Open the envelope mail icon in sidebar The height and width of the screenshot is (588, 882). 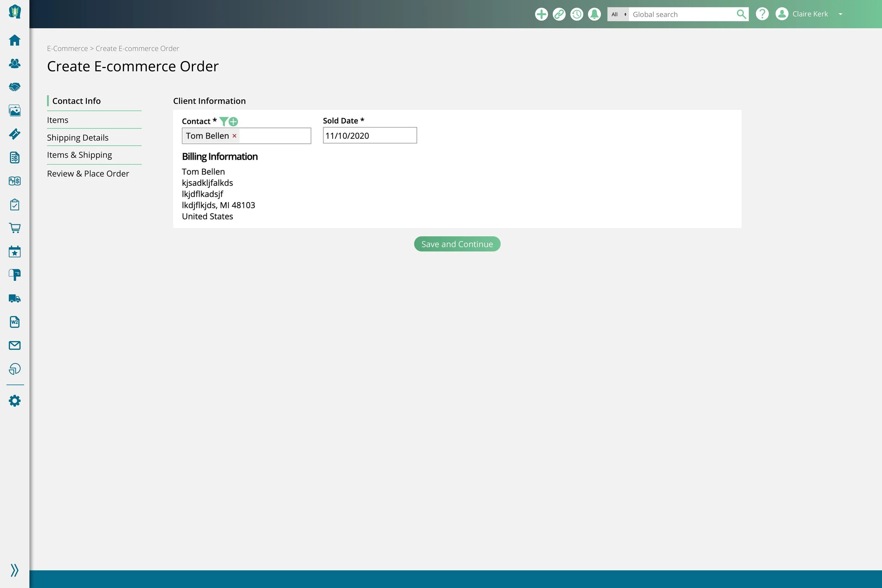pyautogui.click(x=14, y=345)
